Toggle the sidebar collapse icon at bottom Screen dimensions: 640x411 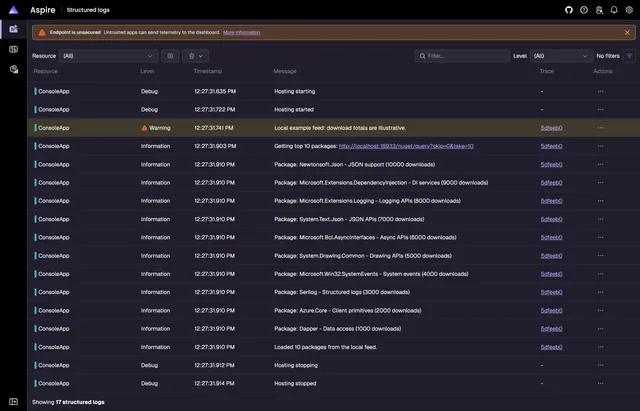coord(13,402)
